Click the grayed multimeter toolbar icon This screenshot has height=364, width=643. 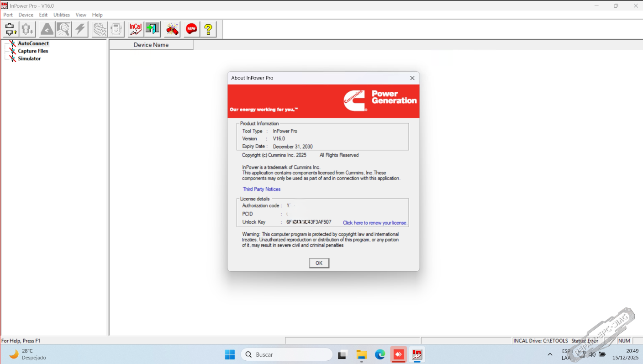116,29
